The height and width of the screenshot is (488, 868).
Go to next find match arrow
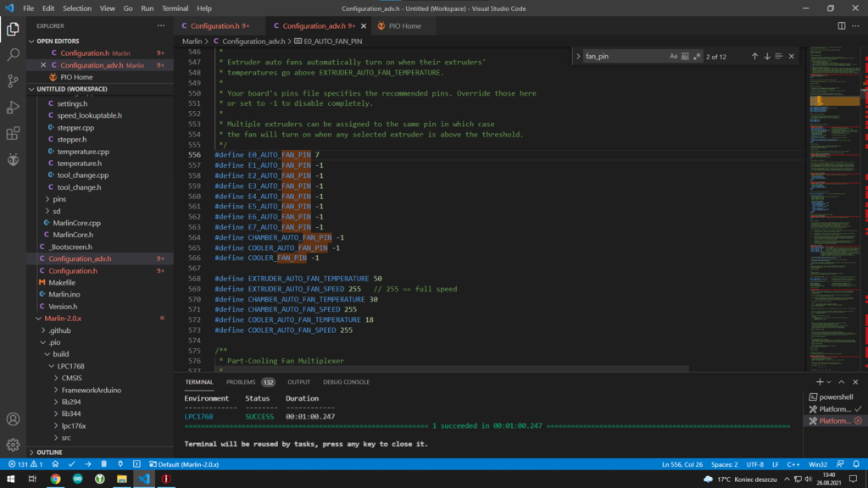tap(767, 57)
